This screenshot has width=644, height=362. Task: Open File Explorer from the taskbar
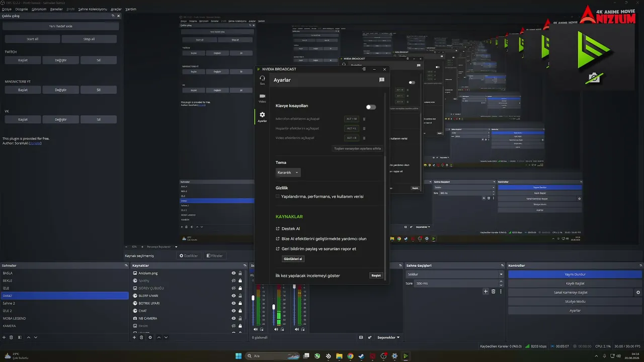[340, 356]
